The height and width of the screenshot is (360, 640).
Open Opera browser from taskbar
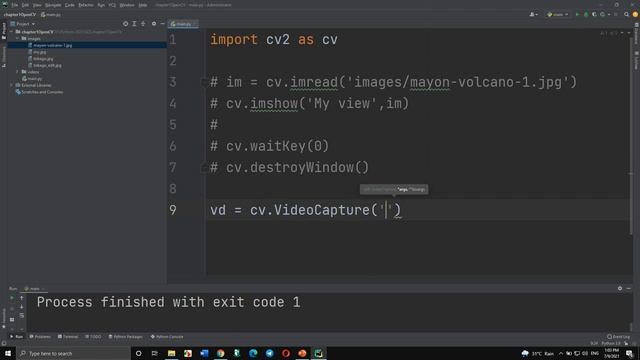coord(286,353)
